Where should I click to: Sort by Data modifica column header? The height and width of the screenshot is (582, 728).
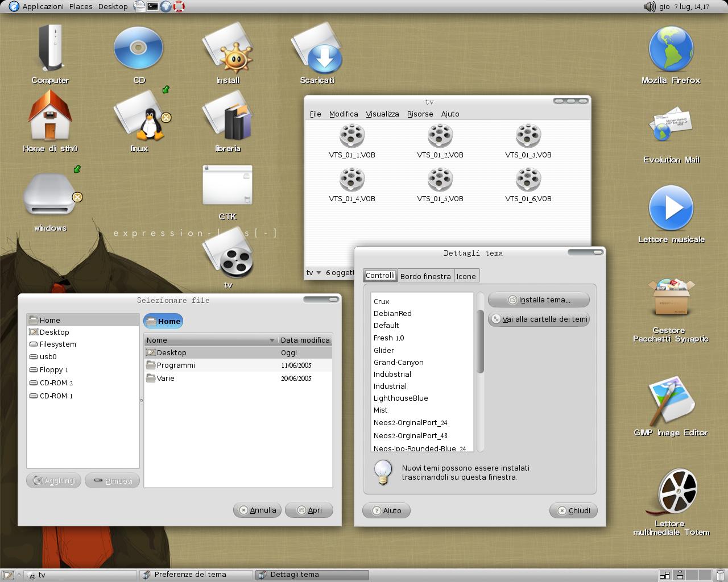click(305, 340)
